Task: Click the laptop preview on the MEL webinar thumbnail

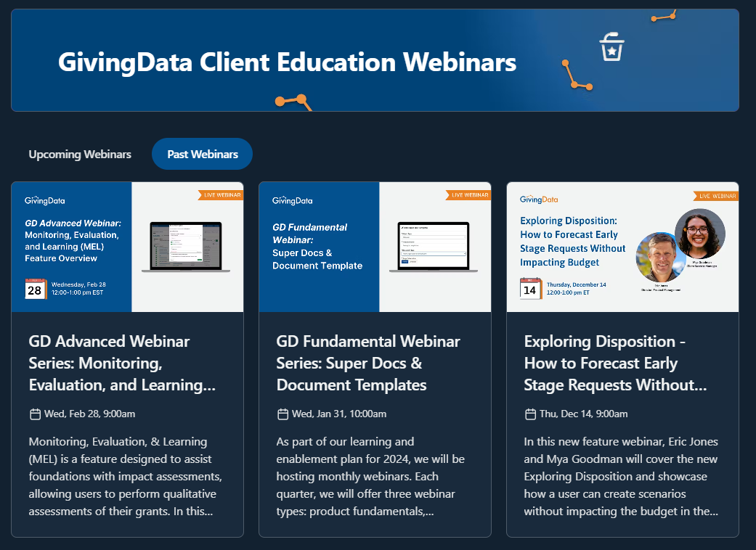Action: pos(187,247)
